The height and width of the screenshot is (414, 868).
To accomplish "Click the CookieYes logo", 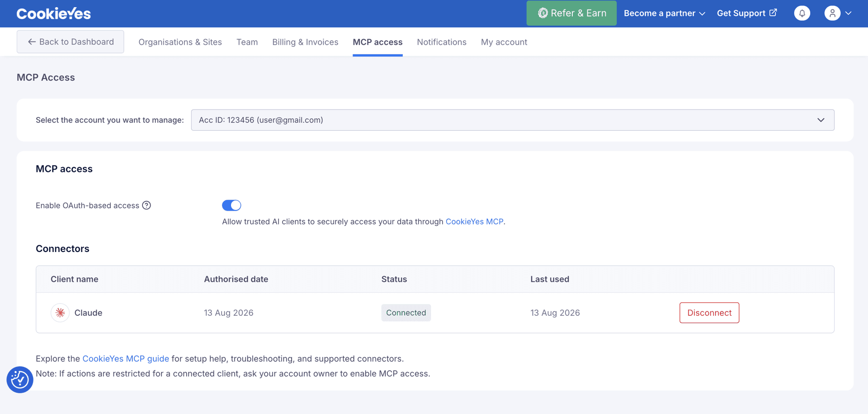I will tap(53, 14).
